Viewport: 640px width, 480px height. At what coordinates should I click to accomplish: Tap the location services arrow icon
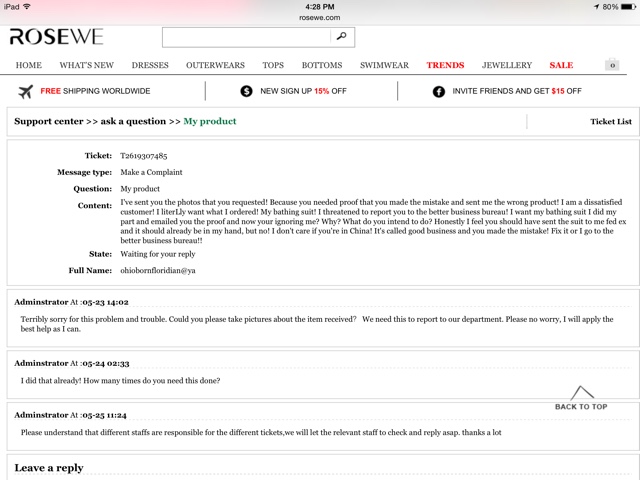(x=596, y=7)
